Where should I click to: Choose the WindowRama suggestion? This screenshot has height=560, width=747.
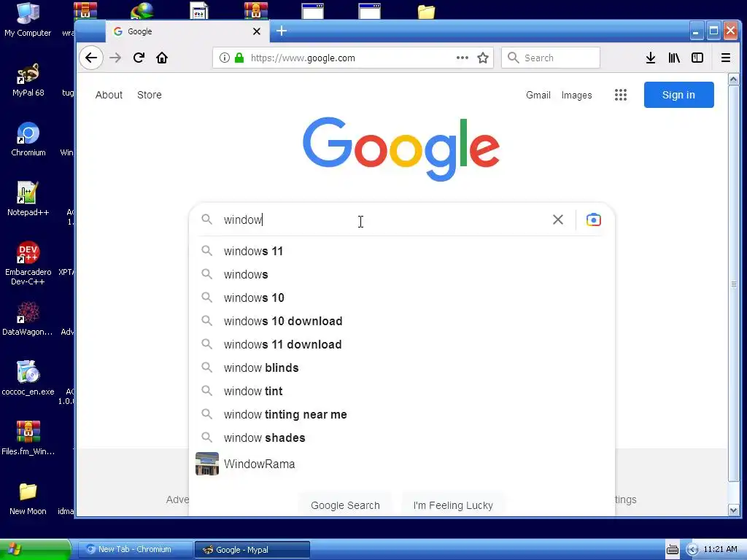[x=402, y=464]
